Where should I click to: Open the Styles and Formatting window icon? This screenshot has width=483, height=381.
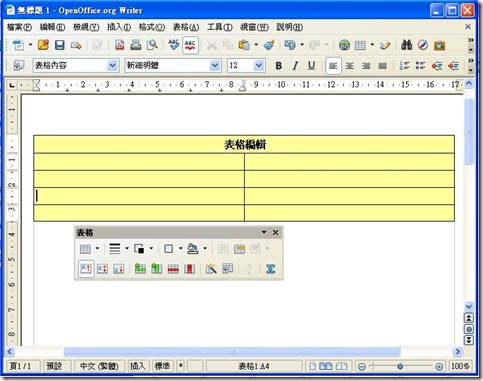[19, 65]
